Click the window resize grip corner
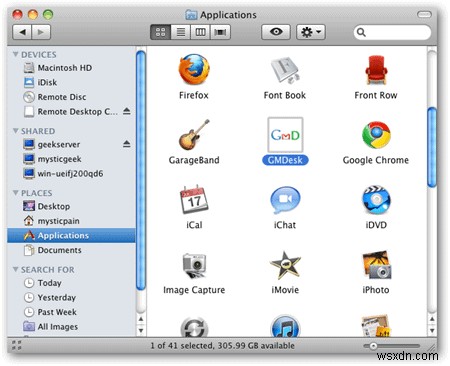 [432, 347]
